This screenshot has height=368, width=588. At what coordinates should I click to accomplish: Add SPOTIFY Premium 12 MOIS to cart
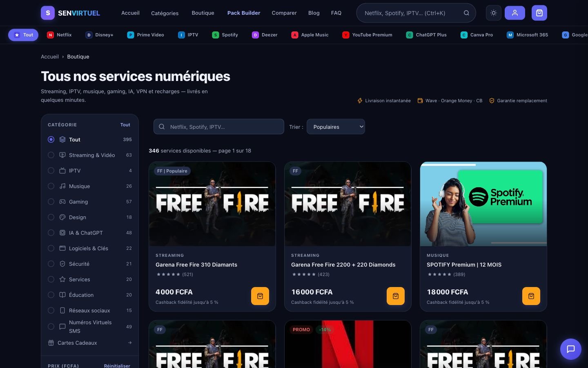pos(531,296)
